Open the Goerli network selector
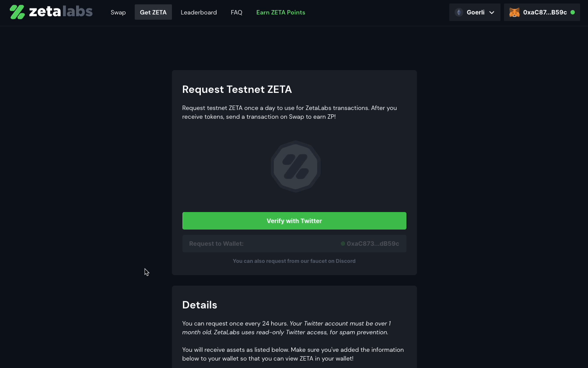Viewport: 588px width, 368px height. (x=475, y=12)
